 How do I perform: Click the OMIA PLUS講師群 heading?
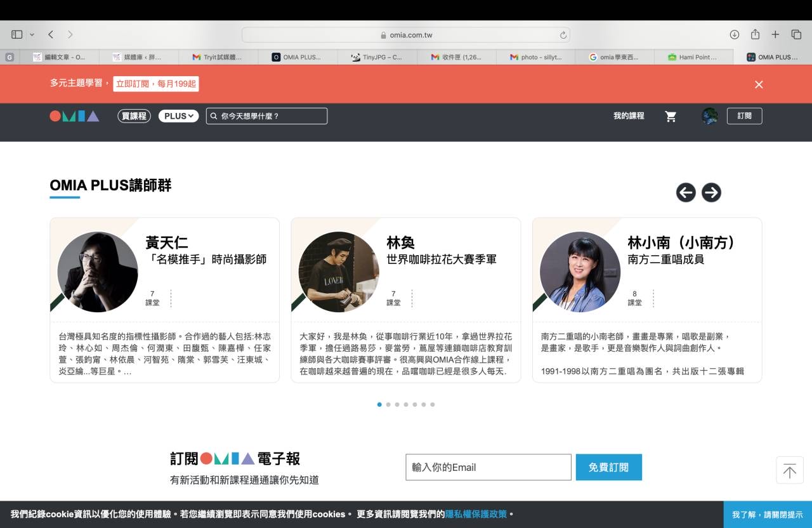(110, 185)
